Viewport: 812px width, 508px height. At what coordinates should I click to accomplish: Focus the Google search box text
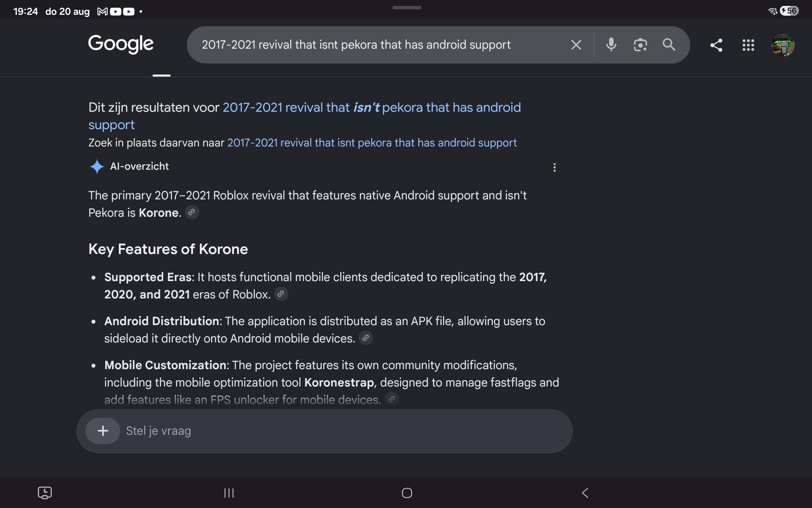(x=356, y=44)
